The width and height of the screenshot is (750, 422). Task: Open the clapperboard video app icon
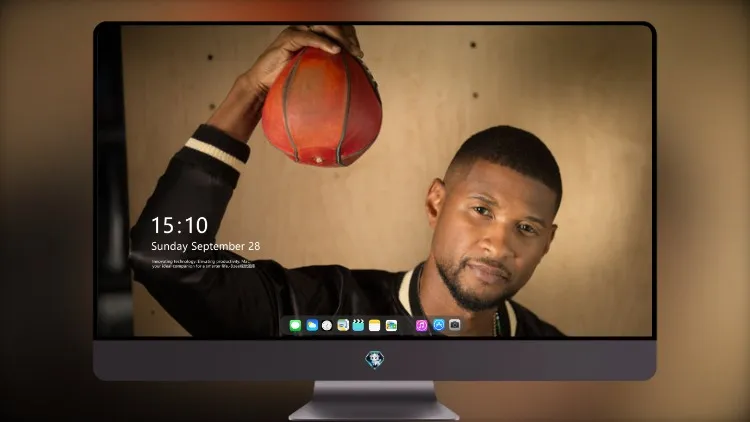tap(358, 325)
